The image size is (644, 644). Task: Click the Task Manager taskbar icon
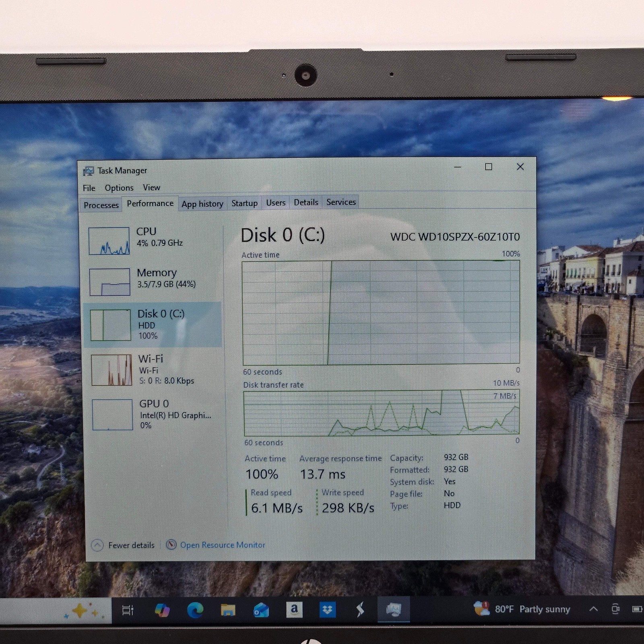[x=393, y=609]
